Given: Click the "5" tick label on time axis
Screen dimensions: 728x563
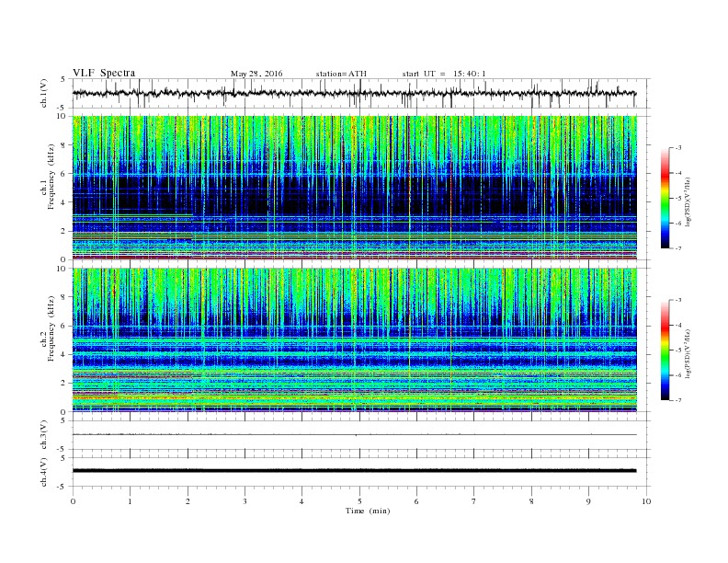Looking at the screenshot, I should [359, 501].
